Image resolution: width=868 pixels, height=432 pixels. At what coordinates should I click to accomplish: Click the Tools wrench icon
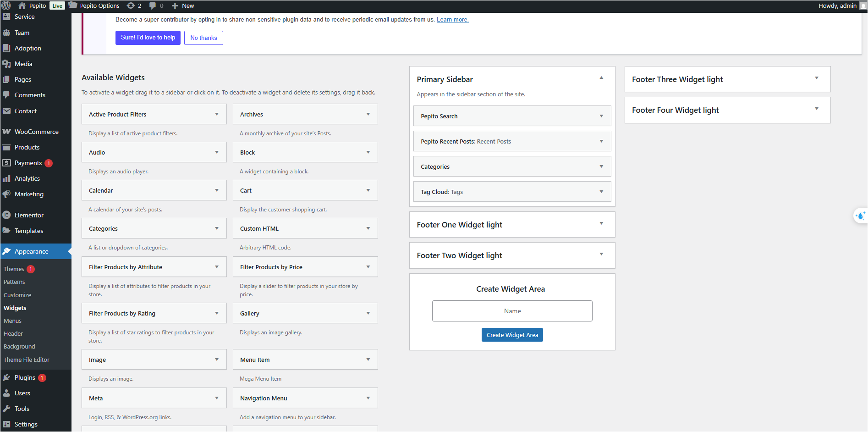click(x=6, y=409)
